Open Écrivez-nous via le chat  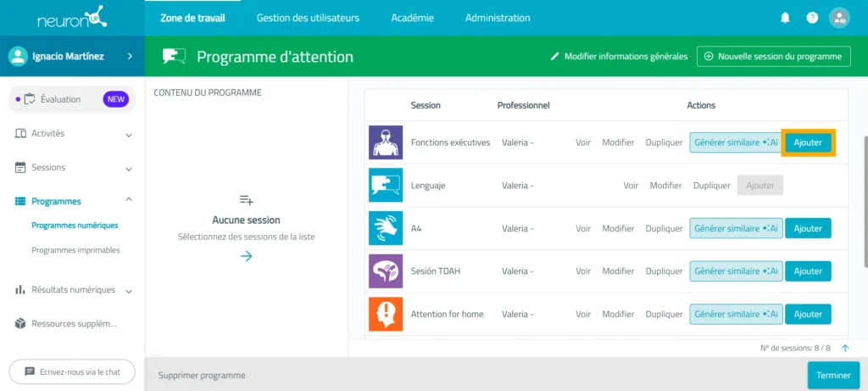[x=72, y=371]
